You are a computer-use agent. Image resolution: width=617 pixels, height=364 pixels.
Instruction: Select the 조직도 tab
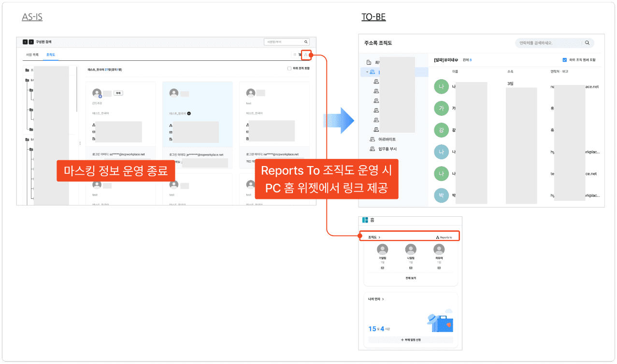click(50, 55)
